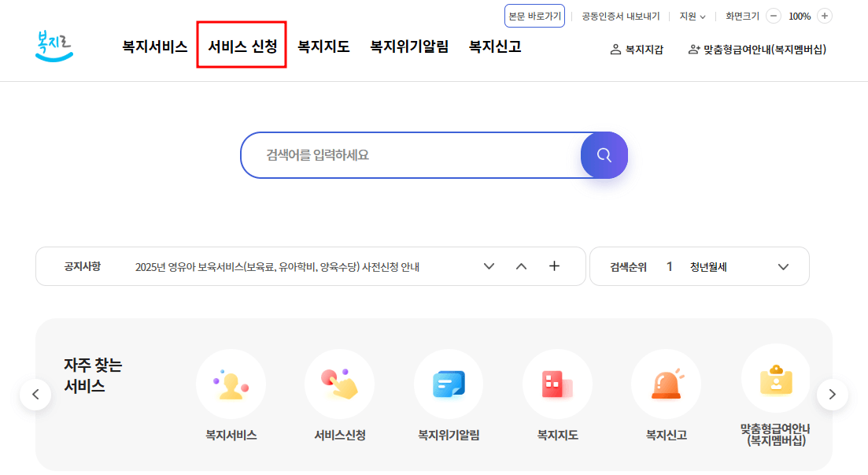Click the next arrow on the services carousel

(x=832, y=394)
